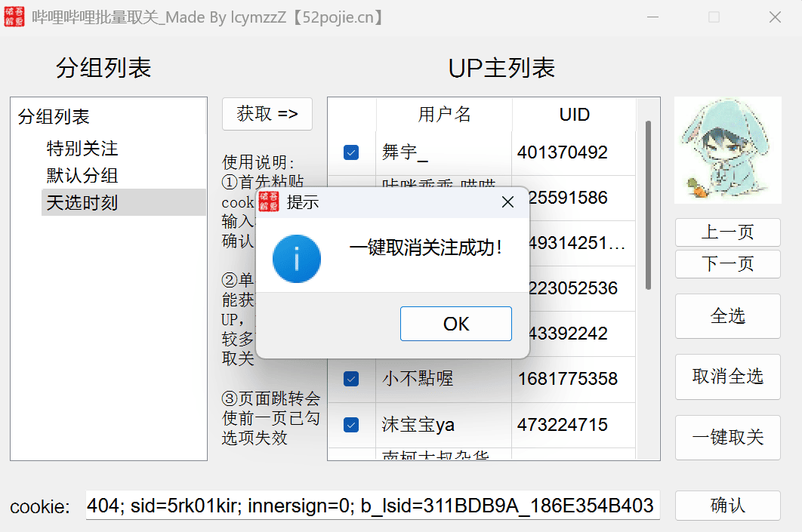Click the 用户名 column header
802x532 pixels.
coord(444,114)
